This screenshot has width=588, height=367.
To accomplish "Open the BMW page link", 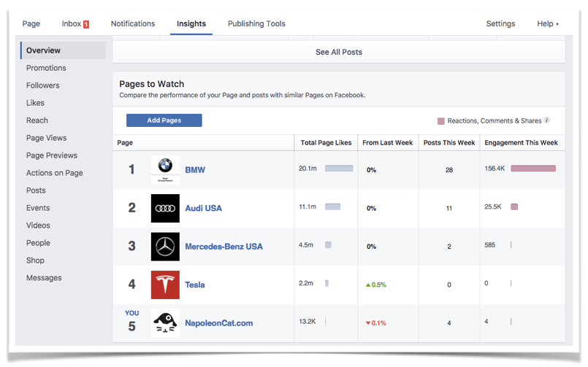I will pyautogui.click(x=195, y=170).
